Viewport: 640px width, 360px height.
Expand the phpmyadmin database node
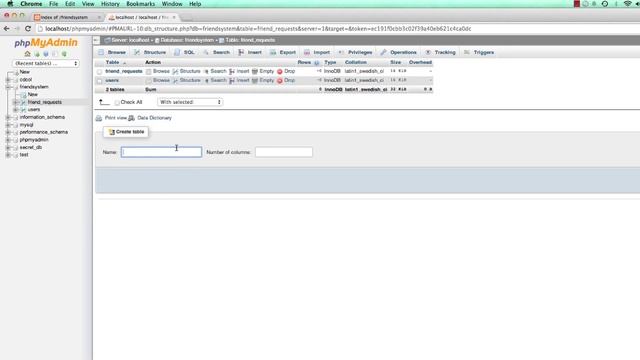[8, 140]
